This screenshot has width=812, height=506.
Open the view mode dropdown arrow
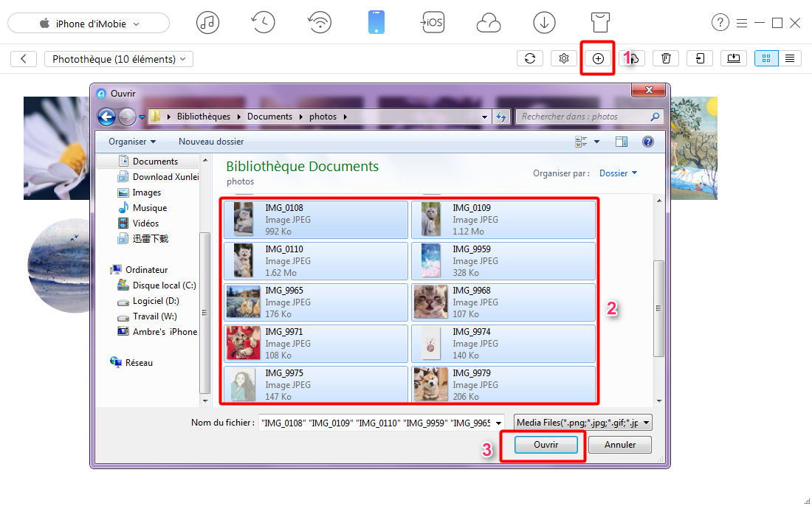[596, 142]
